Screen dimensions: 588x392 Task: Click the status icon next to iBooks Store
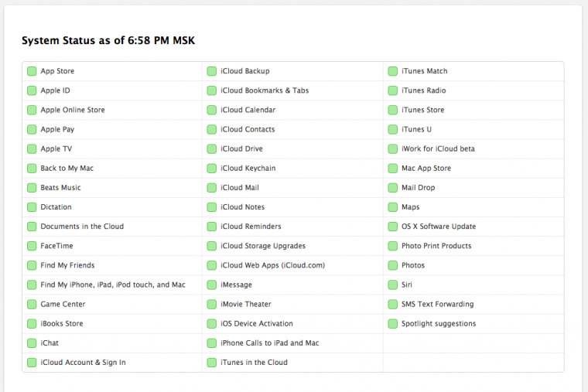[x=32, y=324]
